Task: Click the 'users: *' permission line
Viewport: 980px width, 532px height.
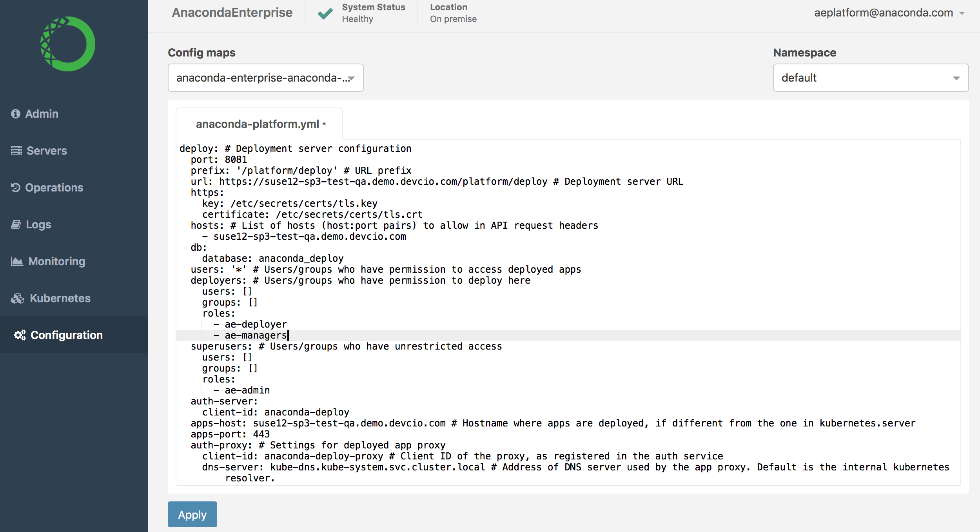Action: click(386, 270)
